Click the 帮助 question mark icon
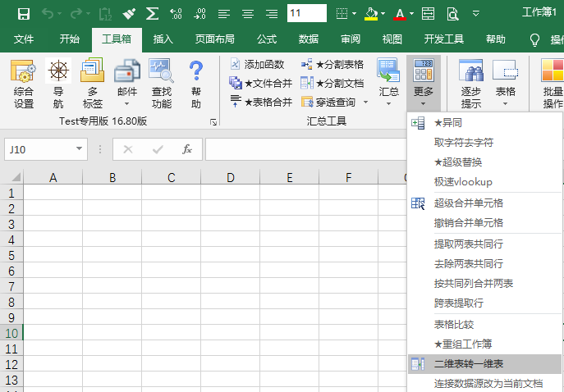The height and width of the screenshot is (392, 564). [x=195, y=84]
